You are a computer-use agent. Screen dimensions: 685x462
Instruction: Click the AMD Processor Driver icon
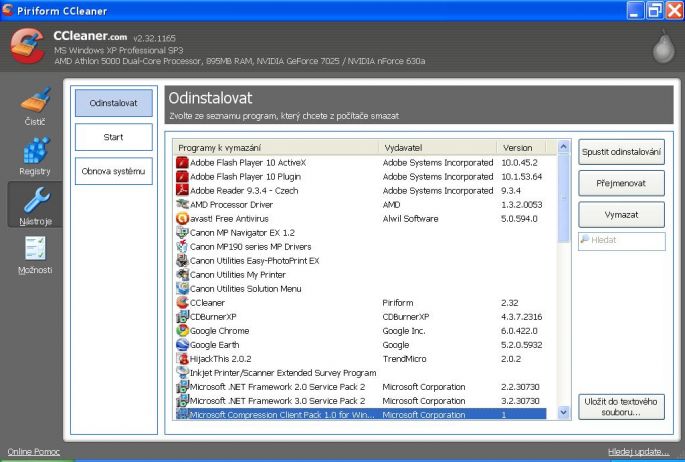tap(182, 204)
